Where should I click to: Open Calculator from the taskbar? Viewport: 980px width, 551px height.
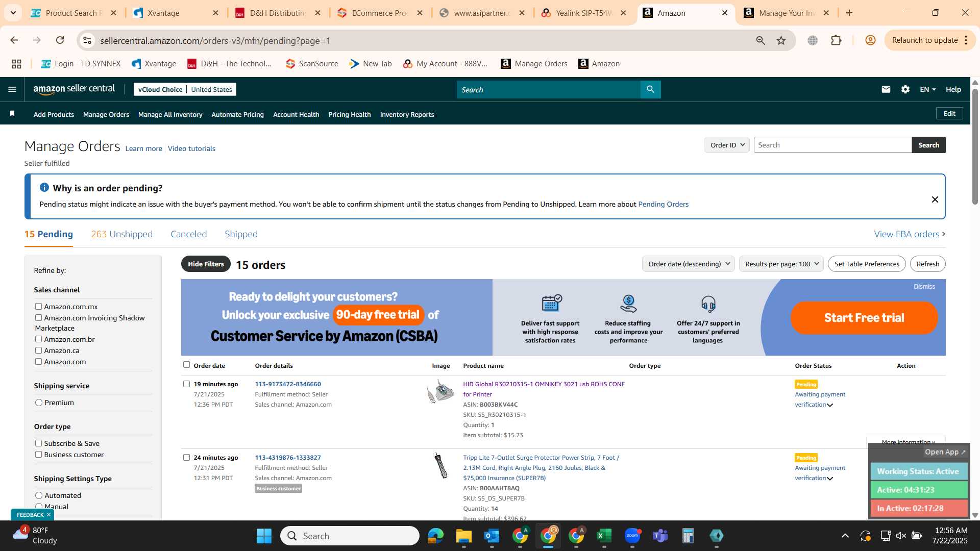[688, 536]
